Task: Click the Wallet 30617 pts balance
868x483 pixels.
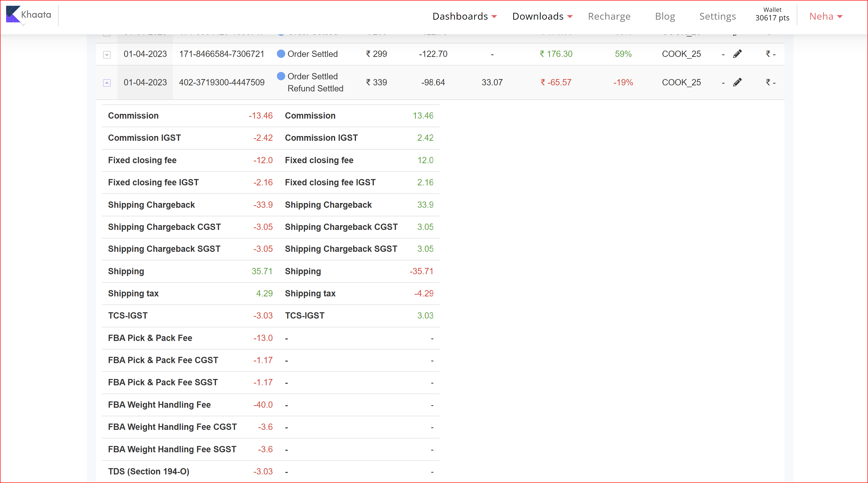Action: (x=772, y=14)
